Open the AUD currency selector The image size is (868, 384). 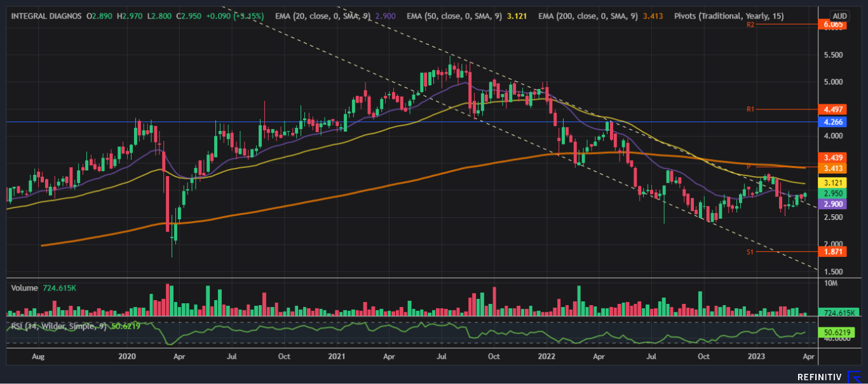(x=839, y=15)
